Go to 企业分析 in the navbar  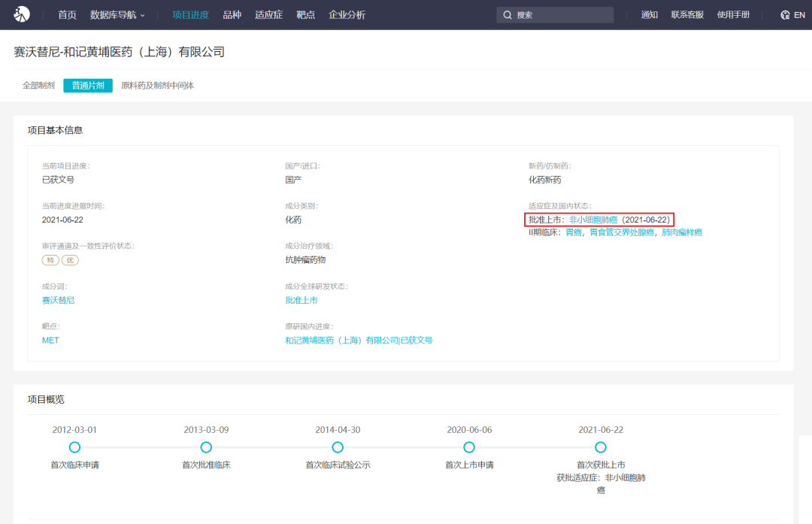[347, 15]
